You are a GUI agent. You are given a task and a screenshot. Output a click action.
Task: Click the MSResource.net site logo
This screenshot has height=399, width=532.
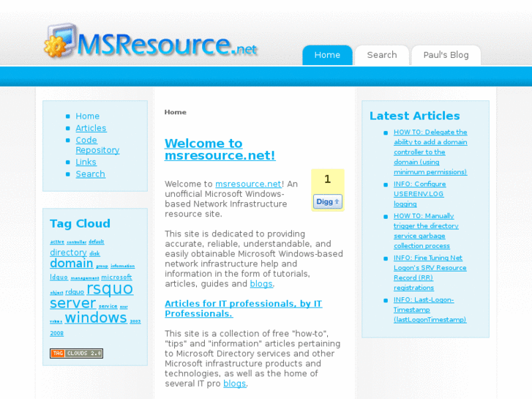(150, 41)
